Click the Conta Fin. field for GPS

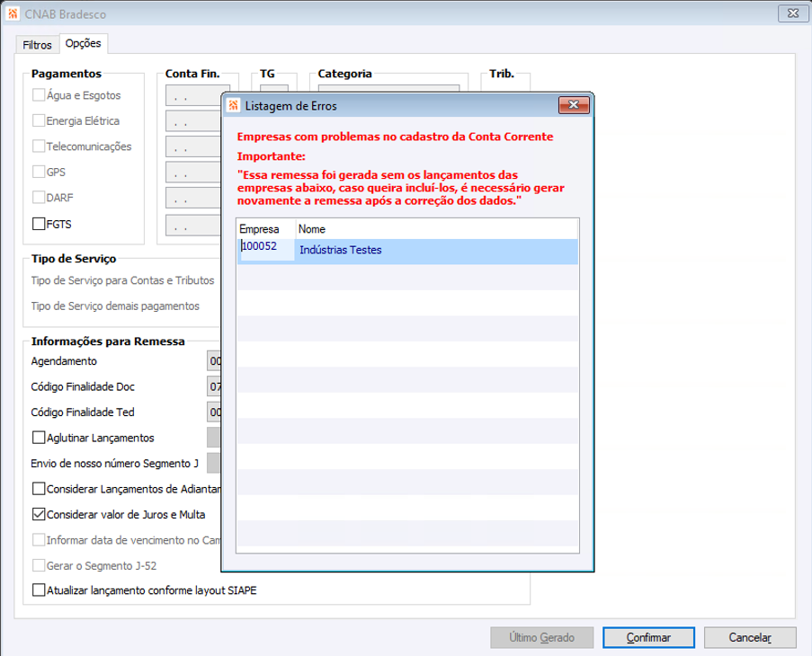coord(193,173)
